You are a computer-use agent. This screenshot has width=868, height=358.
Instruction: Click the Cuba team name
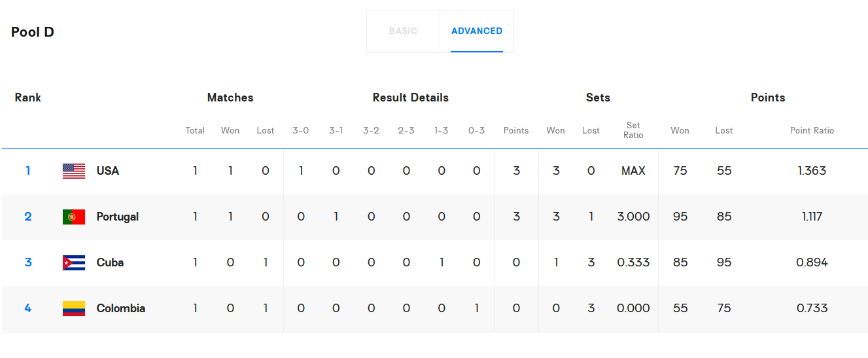[110, 263]
